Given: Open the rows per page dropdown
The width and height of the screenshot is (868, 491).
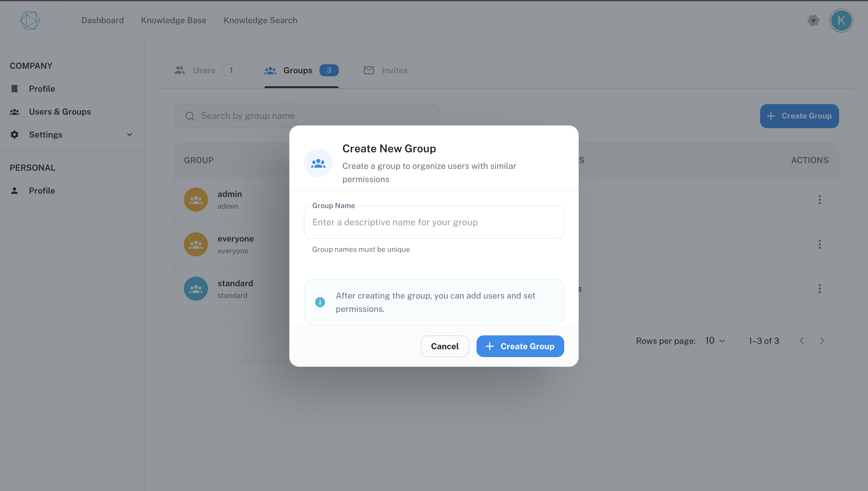Looking at the screenshot, I should [x=714, y=341].
